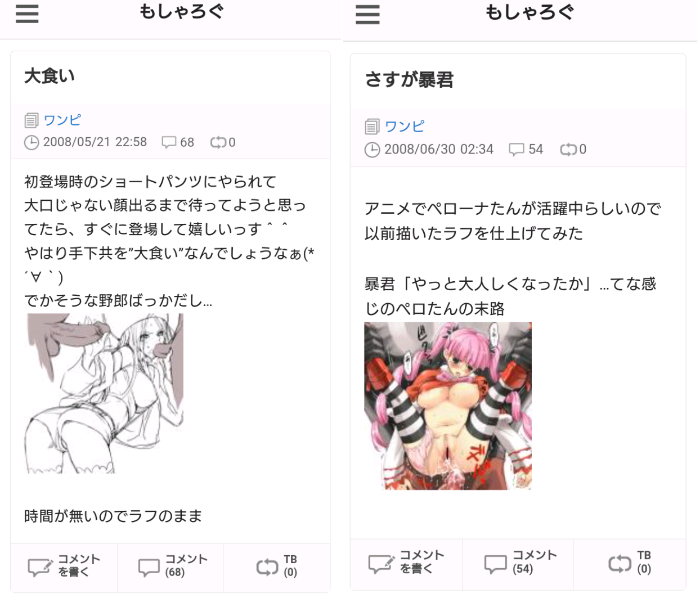Click the trackback arrows icon in the 大食い post header

pos(218,142)
